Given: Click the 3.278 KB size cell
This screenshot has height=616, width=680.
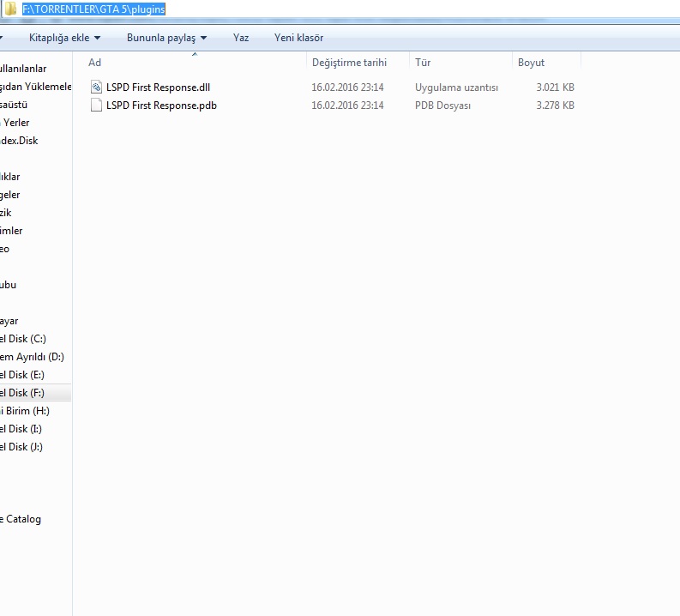Looking at the screenshot, I should click(555, 106).
